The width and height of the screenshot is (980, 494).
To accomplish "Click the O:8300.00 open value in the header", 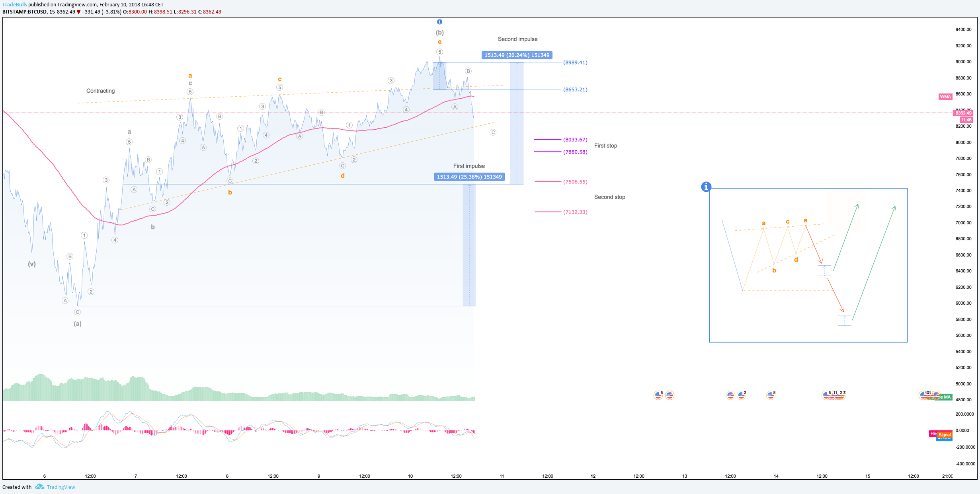I will pyautogui.click(x=135, y=12).
